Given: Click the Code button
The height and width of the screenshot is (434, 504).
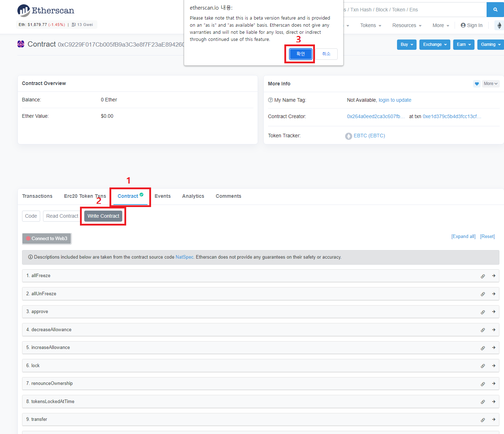Looking at the screenshot, I should tap(31, 216).
